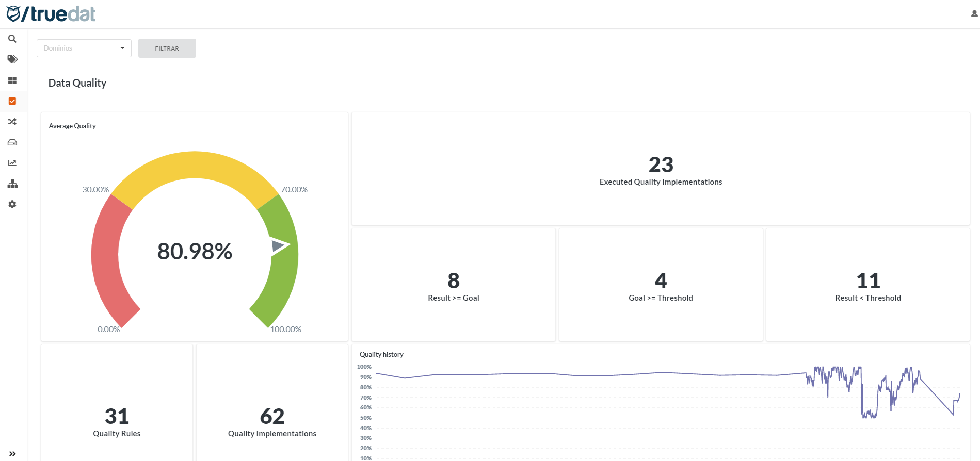Click the Result >= Goal card
Screen dimensions: 980x461
454,285
